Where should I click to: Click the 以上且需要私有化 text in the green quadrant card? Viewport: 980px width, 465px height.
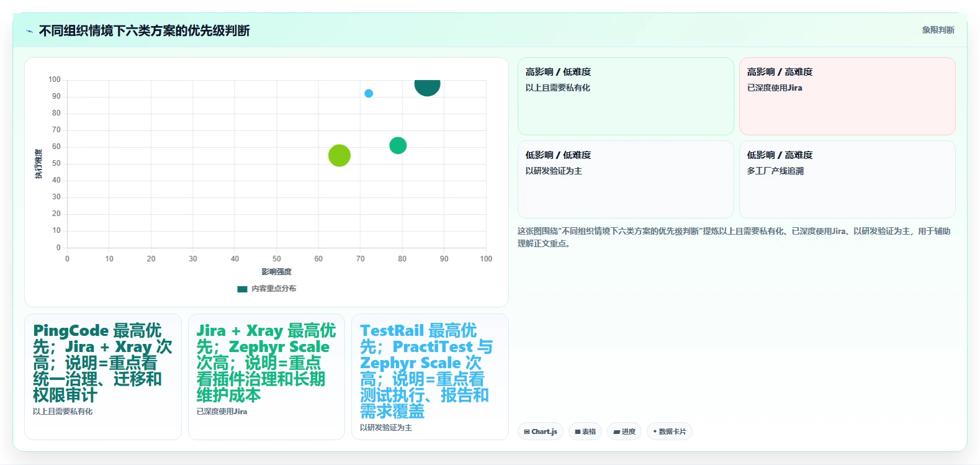(x=558, y=88)
